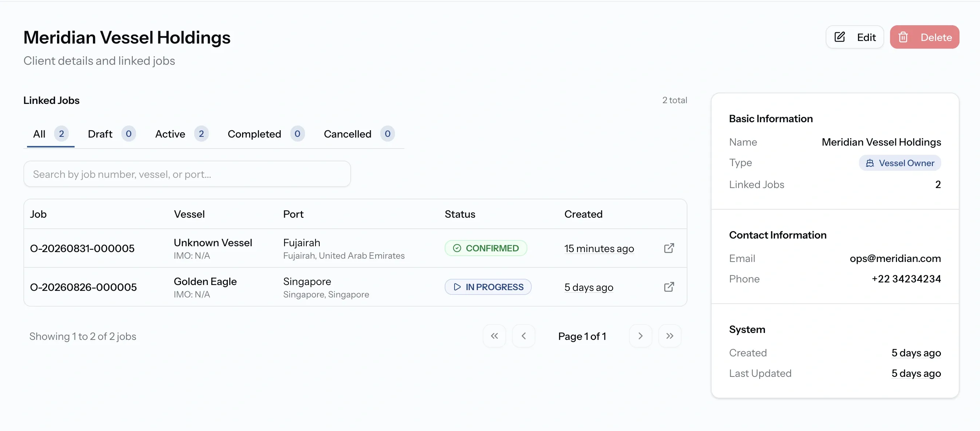The image size is (980, 431).
Task: Go to first page of jobs
Action: tap(494, 336)
